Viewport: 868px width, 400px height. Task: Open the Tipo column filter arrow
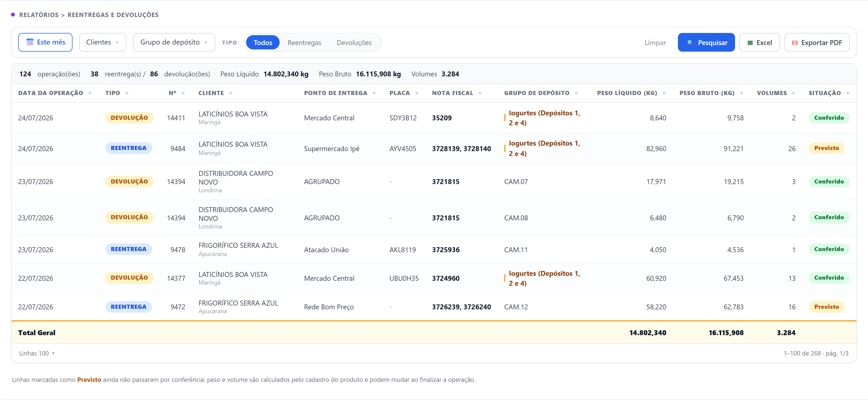[127, 93]
